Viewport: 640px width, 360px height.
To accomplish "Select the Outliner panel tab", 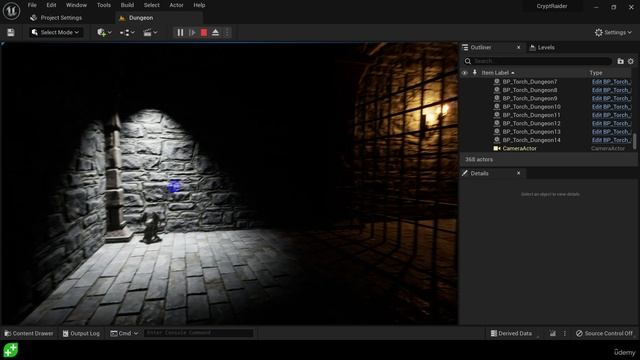I will pos(480,47).
